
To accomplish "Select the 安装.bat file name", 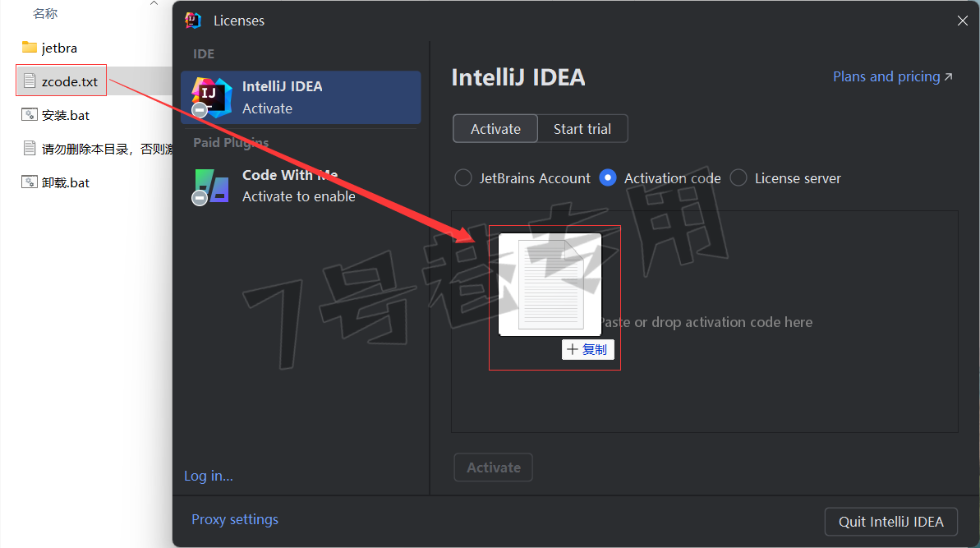I will coord(66,116).
